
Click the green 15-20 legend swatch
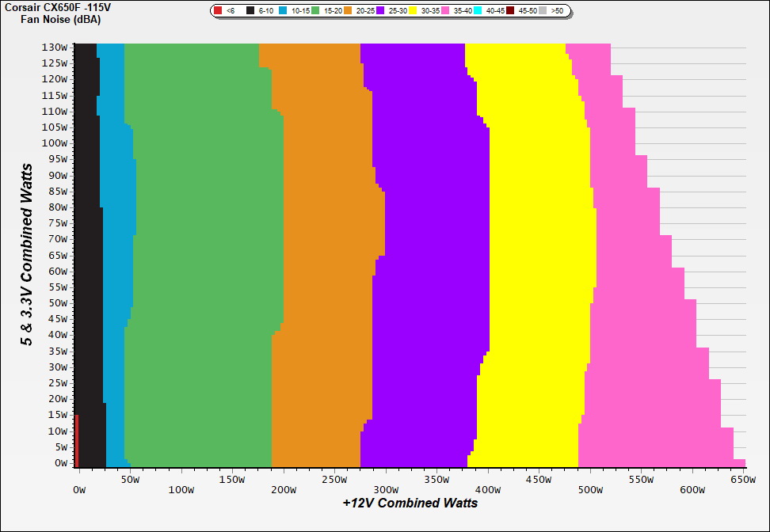(x=316, y=11)
